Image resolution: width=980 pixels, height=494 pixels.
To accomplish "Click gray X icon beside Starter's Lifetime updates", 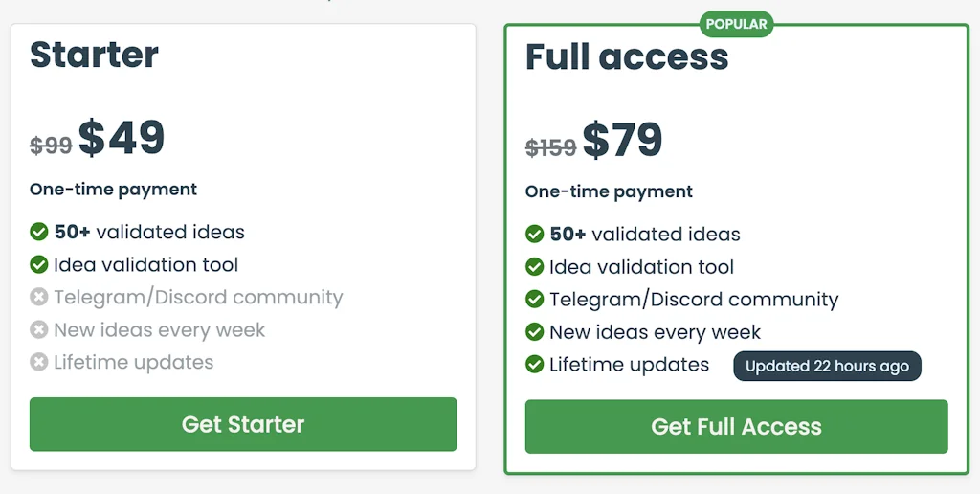I will pyautogui.click(x=39, y=363).
